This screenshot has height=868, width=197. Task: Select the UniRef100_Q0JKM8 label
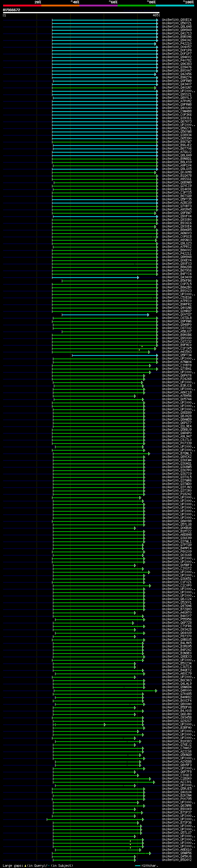coord(176,172)
